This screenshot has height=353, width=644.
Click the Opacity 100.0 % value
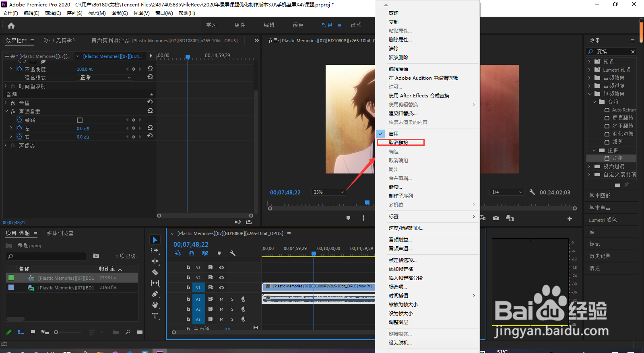coord(85,69)
